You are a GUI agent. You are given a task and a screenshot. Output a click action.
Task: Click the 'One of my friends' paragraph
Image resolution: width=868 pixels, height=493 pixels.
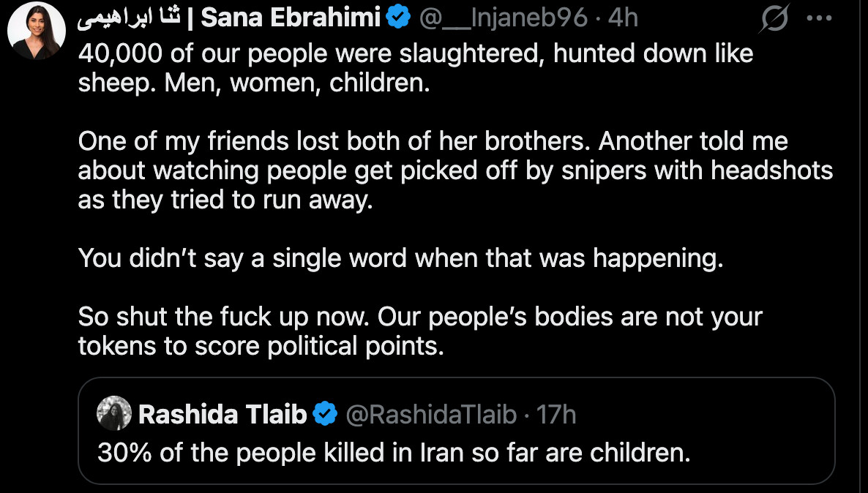point(454,170)
